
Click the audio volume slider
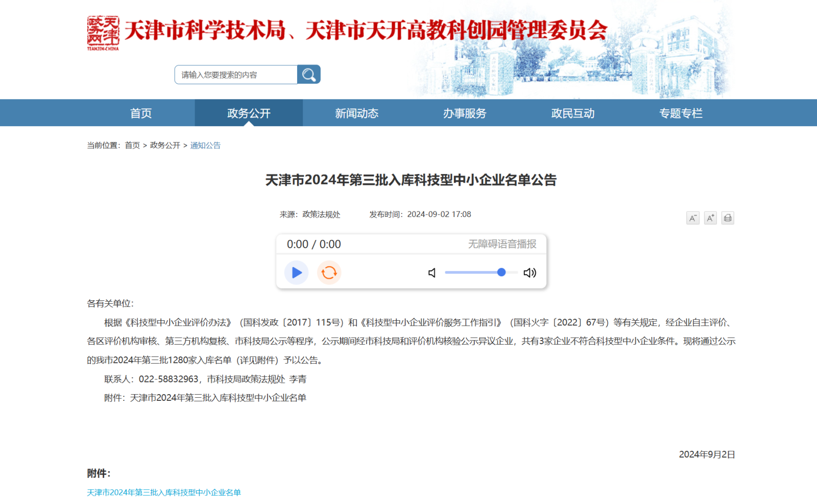click(x=480, y=273)
